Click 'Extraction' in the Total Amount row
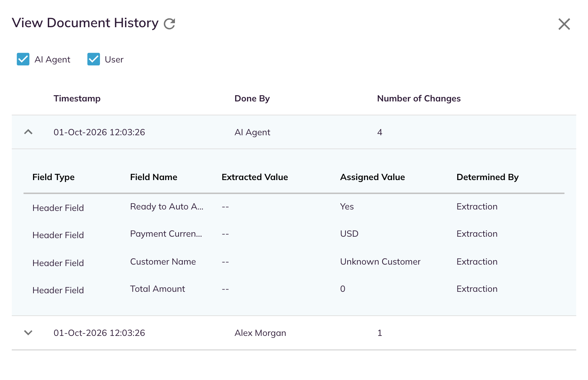The image size is (588, 380). (x=477, y=289)
